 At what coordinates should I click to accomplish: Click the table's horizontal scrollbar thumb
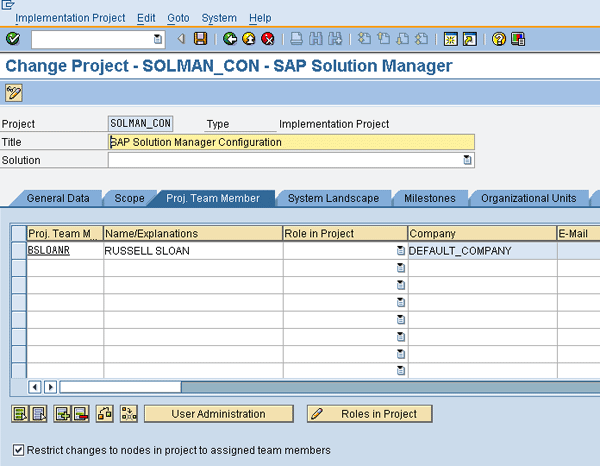click(120, 386)
